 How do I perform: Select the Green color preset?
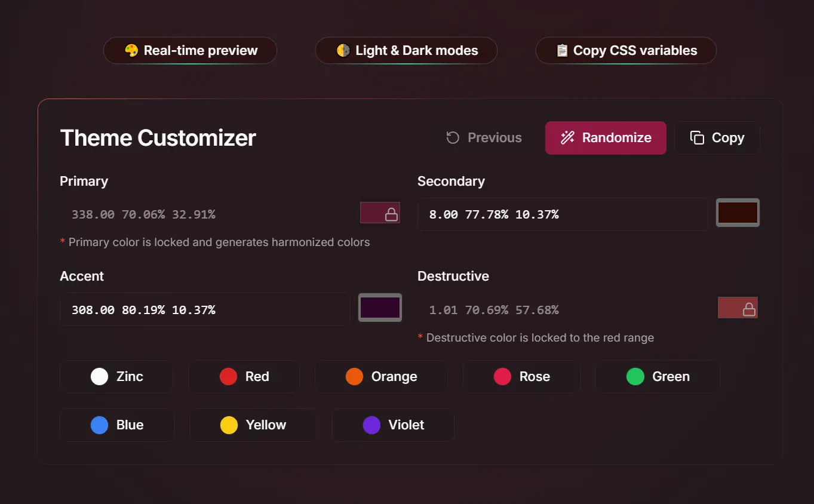pos(657,376)
